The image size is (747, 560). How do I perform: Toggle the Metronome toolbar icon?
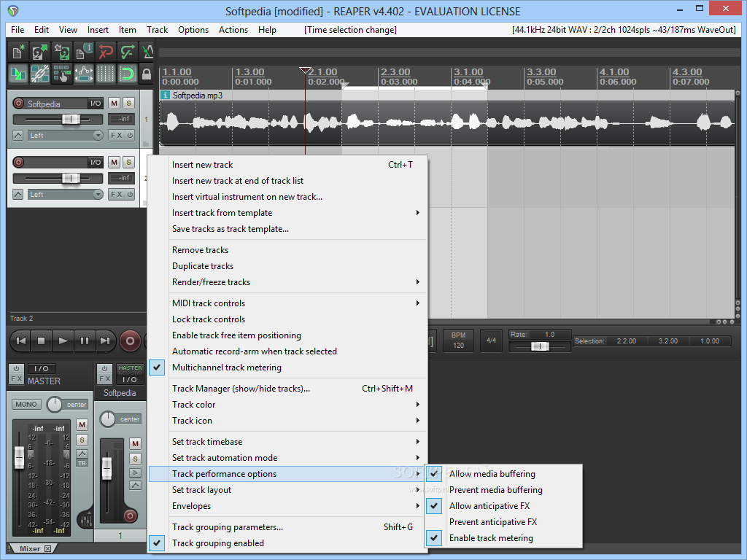click(147, 52)
